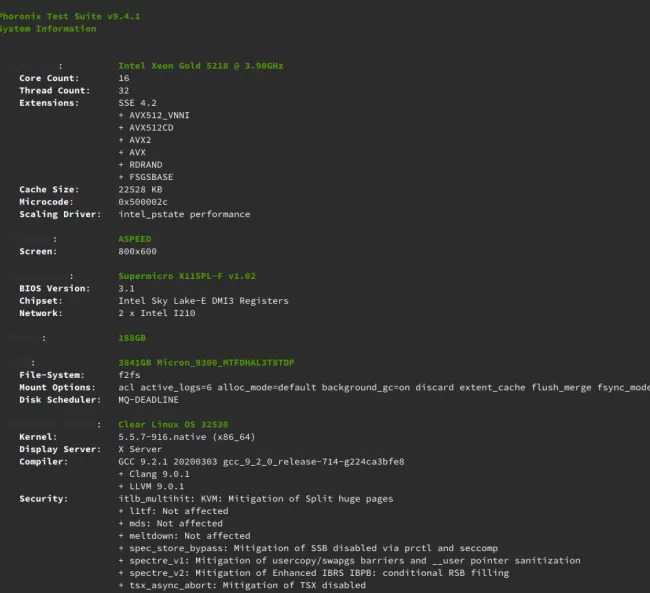Click the 'Thread Count:' label
Screen dimensions: 650x593
54,91
